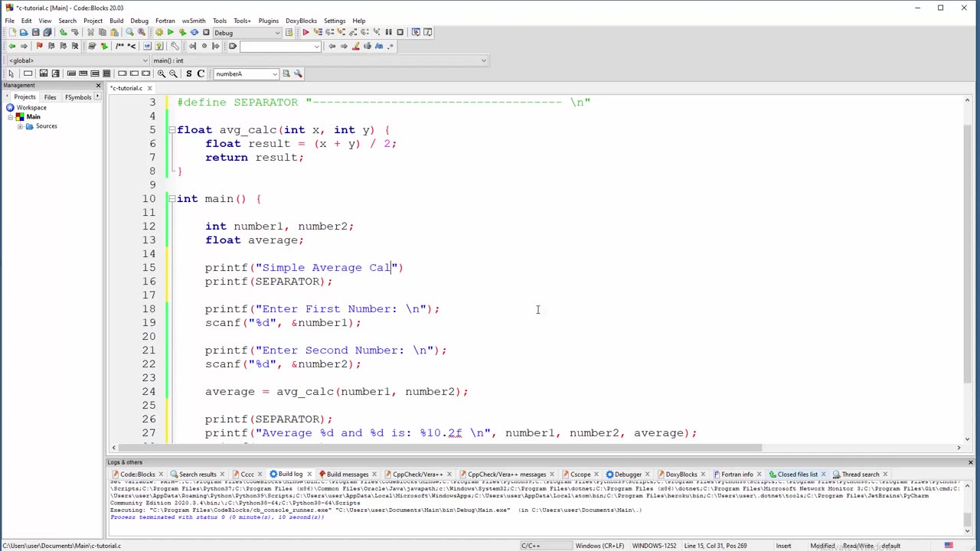Open the <global> scope dropdown

(x=77, y=60)
